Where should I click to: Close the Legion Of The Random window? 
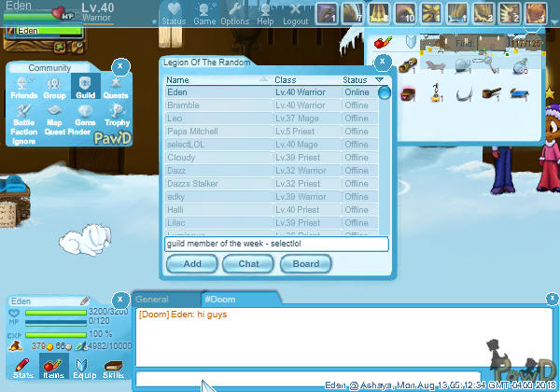click(382, 62)
